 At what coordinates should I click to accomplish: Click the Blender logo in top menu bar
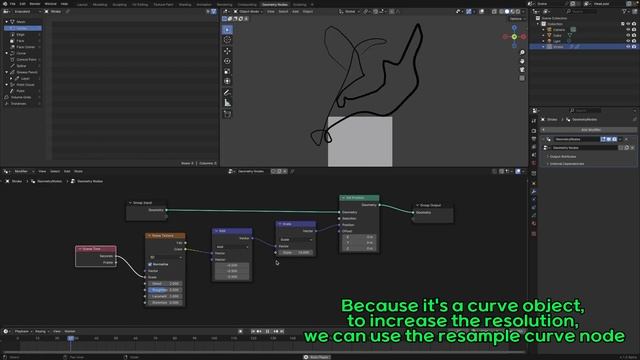click(5, 4)
